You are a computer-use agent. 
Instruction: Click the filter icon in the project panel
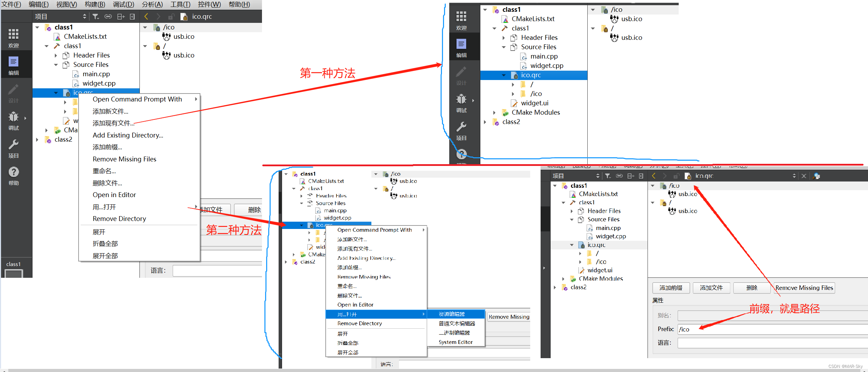coord(95,16)
